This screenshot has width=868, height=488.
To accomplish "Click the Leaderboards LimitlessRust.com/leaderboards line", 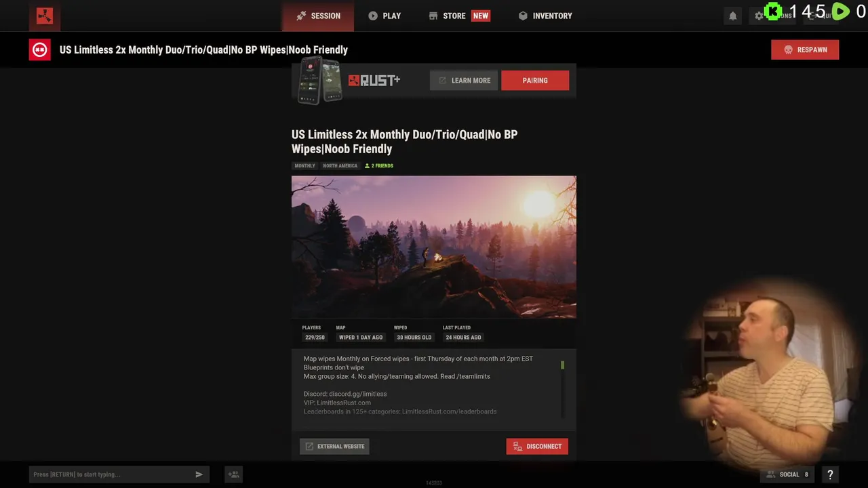I will click(400, 411).
